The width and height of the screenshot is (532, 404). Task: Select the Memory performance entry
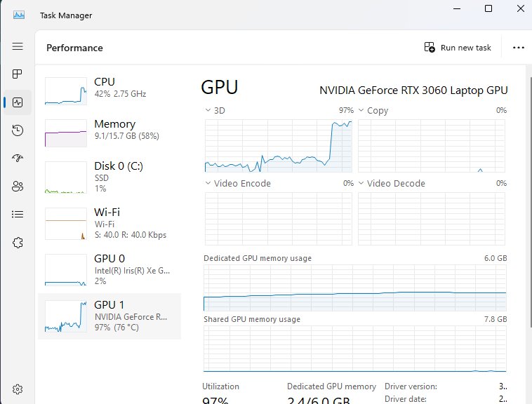coord(109,131)
